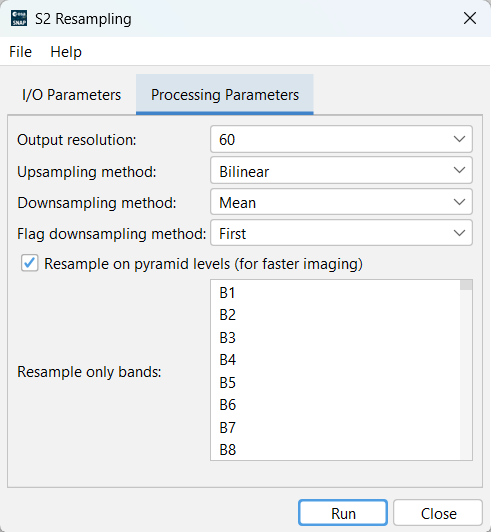Click the band list scrollbar thumb
Viewport: 491px width, 532px height.
[x=466, y=285]
